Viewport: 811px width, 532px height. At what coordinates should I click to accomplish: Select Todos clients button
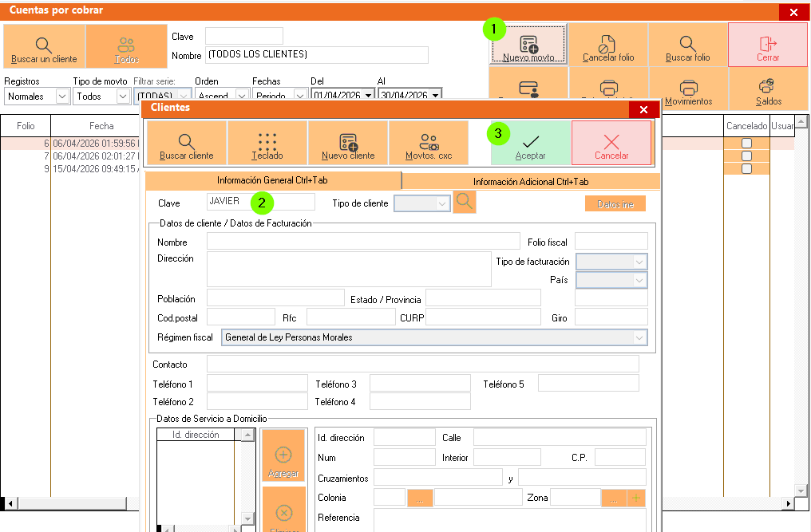[127, 46]
